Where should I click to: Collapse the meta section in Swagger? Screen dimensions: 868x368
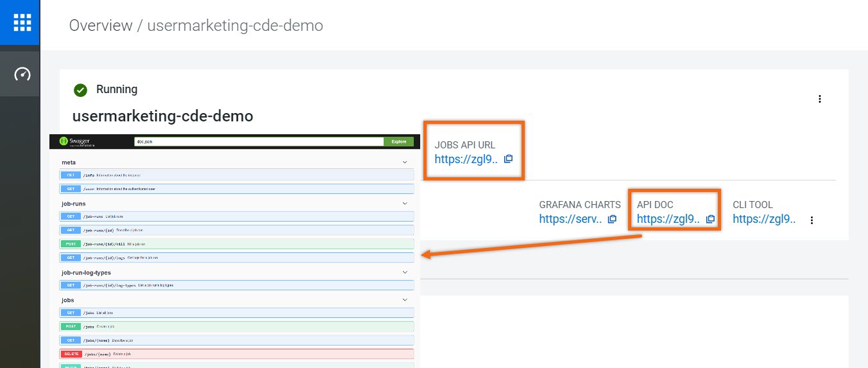tap(404, 162)
